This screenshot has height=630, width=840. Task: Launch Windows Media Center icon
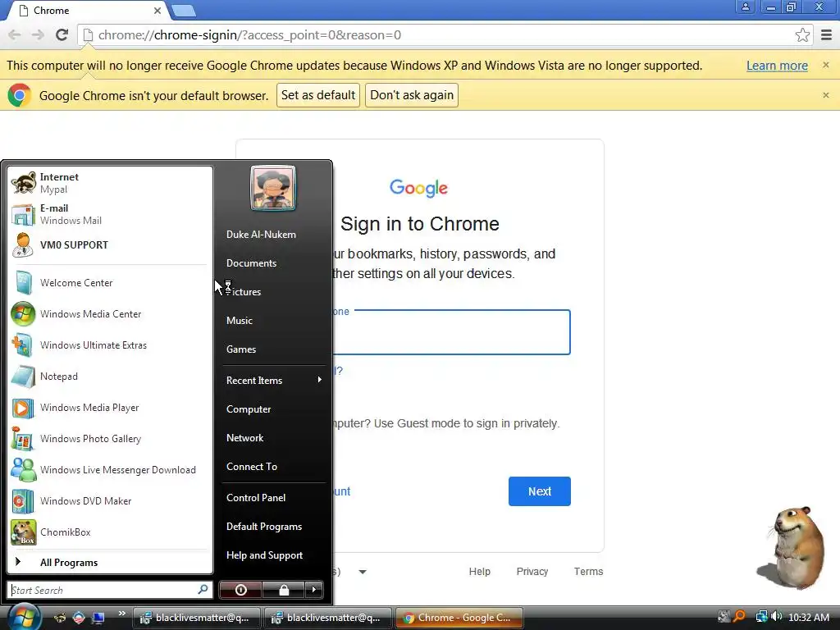[x=24, y=313]
